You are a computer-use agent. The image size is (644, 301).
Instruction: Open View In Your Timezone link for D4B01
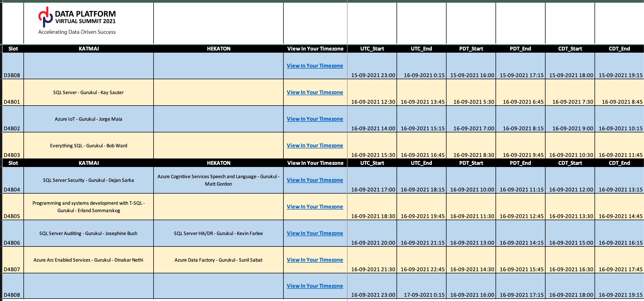pyautogui.click(x=315, y=92)
